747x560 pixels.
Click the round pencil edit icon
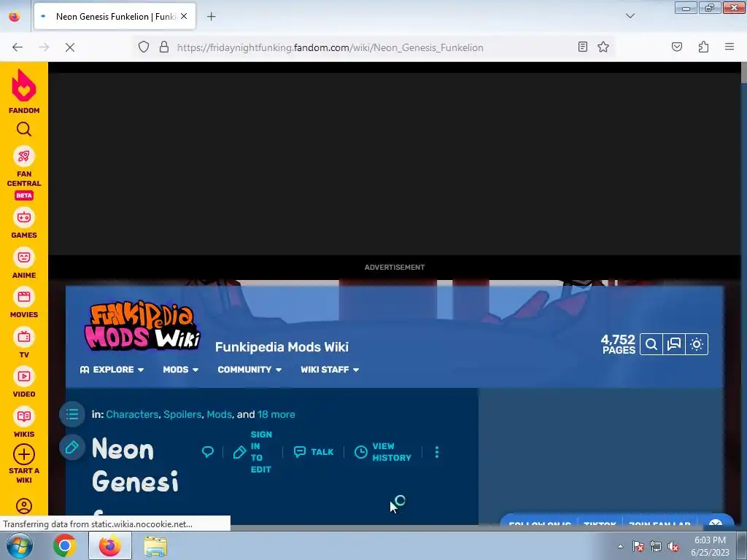(72, 447)
